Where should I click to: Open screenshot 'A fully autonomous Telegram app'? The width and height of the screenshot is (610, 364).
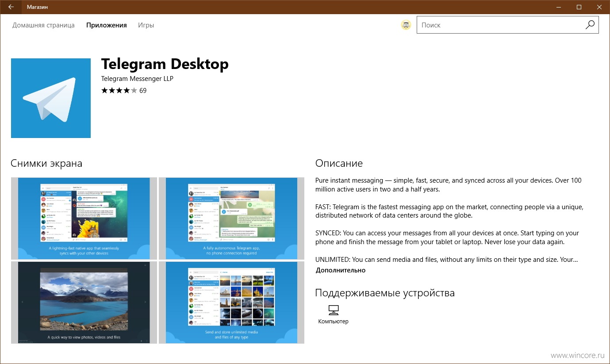(231, 218)
